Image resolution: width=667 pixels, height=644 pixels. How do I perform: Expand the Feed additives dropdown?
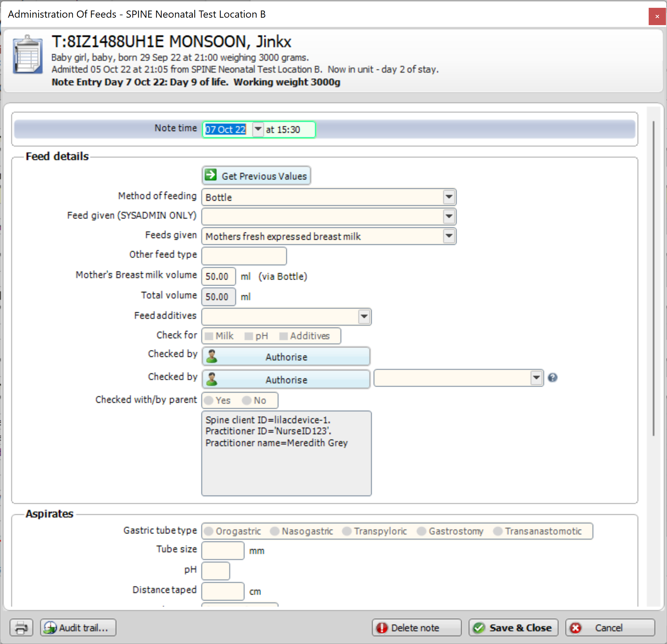point(364,316)
